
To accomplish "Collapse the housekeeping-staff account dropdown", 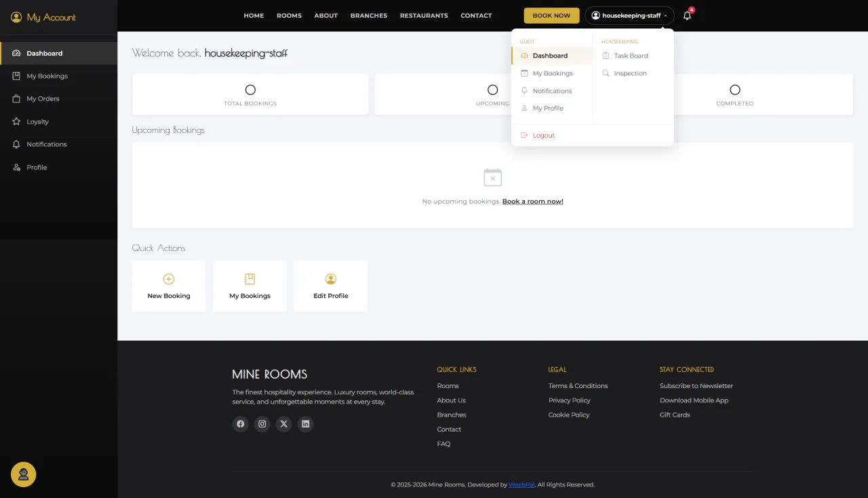I will click(x=629, y=15).
